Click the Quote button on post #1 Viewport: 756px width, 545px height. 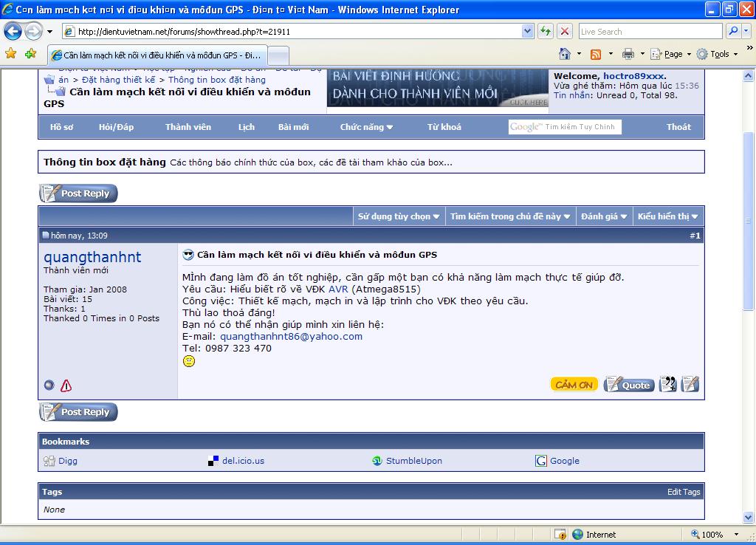click(629, 385)
